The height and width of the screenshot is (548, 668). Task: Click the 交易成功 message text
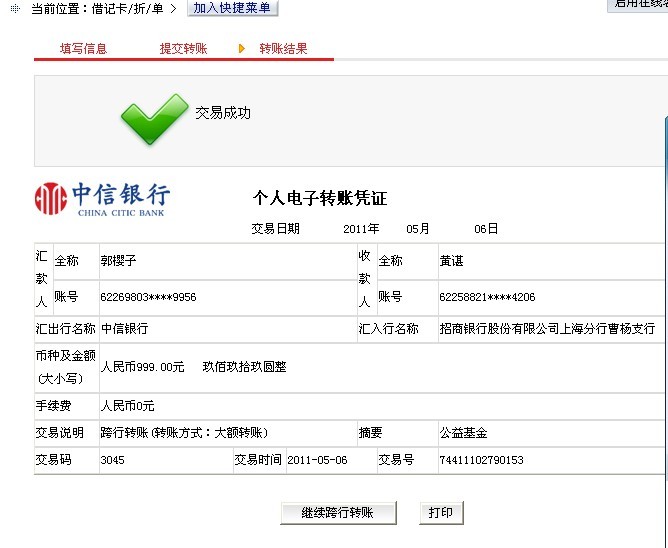[x=223, y=113]
